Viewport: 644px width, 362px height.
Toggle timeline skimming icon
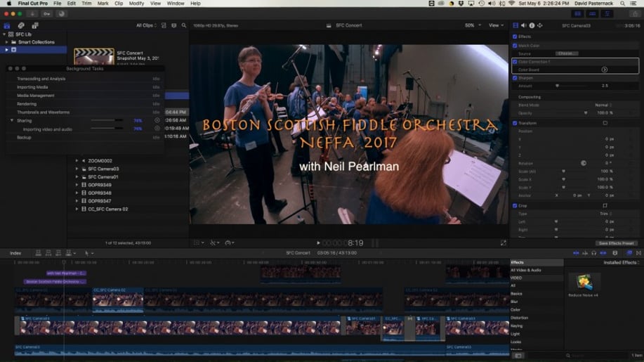[576, 253]
